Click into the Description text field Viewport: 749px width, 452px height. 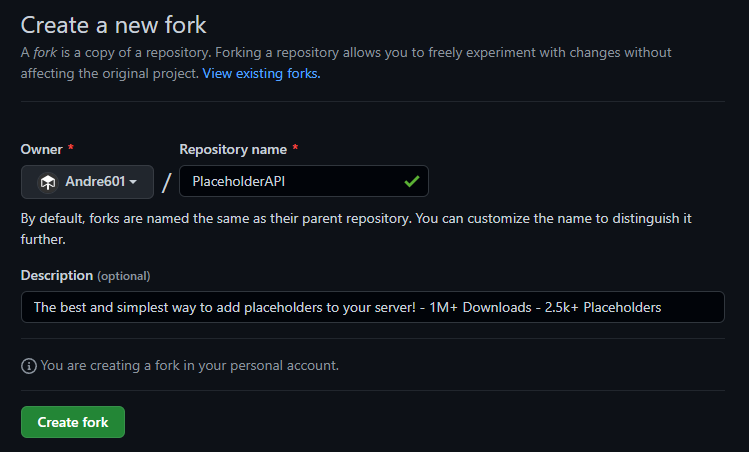372,307
